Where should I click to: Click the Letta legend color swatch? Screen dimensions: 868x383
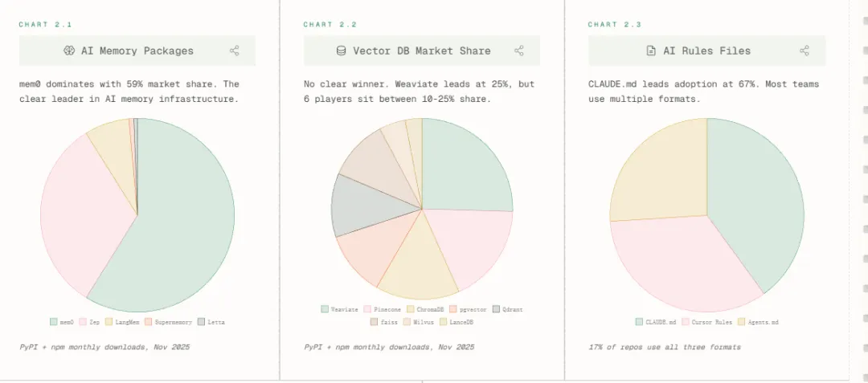pyautogui.click(x=201, y=322)
